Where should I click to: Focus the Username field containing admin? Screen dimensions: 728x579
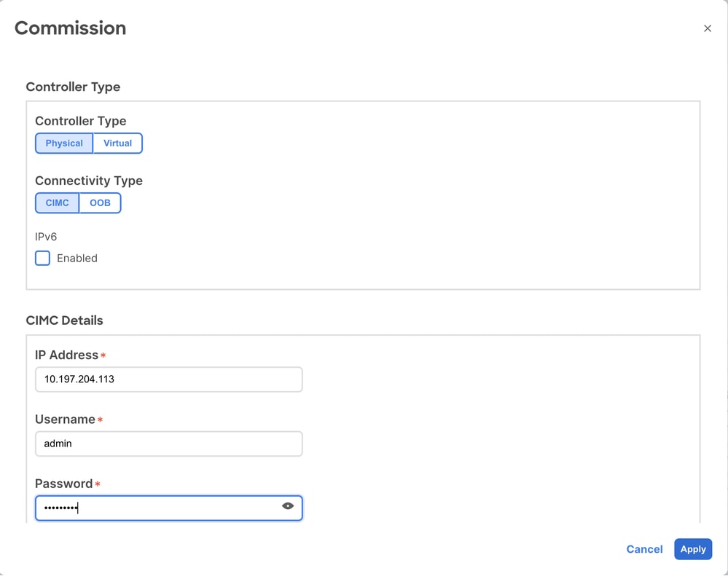click(168, 444)
